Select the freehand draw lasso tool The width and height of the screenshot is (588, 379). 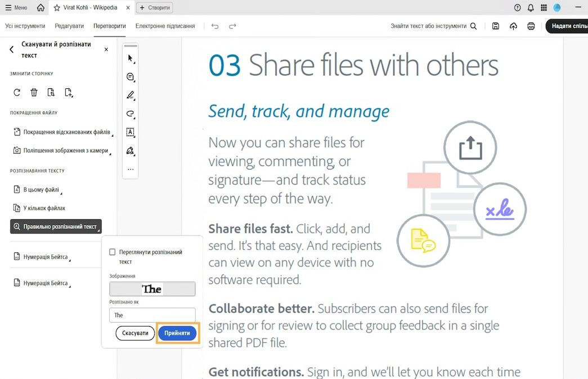coord(130,114)
